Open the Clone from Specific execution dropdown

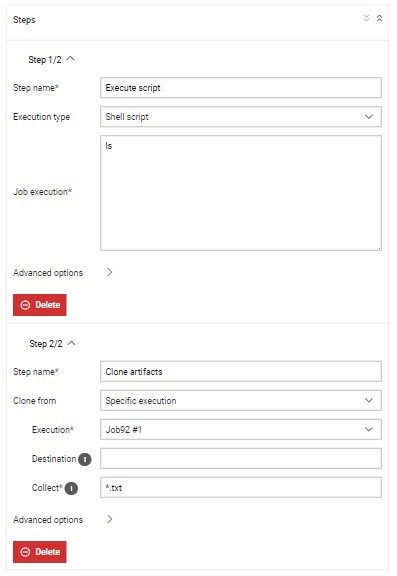click(x=241, y=400)
